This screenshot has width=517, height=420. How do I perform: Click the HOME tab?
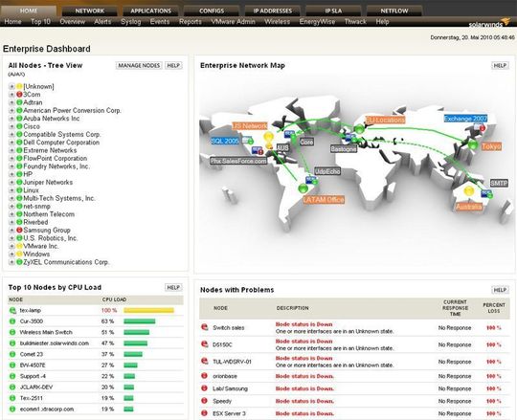coord(29,11)
